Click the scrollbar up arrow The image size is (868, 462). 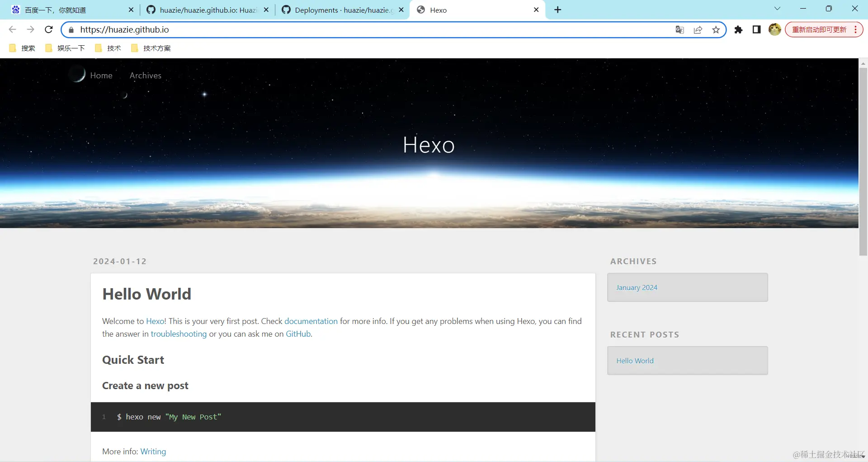[x=863, y=63]
